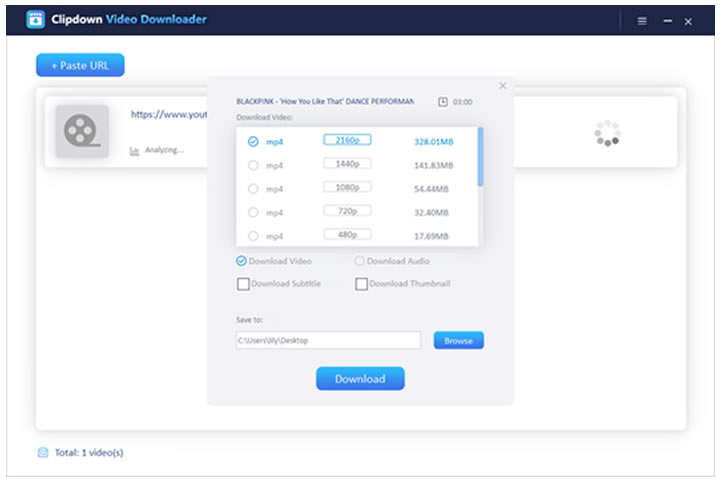Click the Save to path input field

click(x=328, y=340)
